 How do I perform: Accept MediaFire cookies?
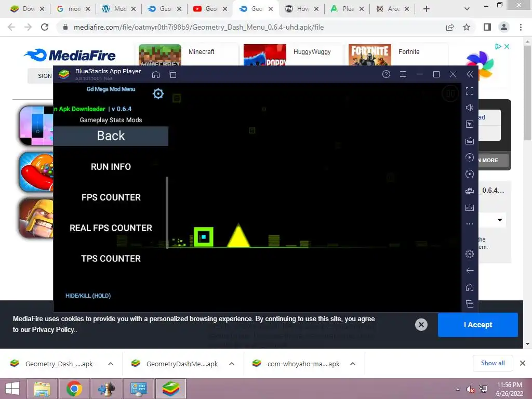coord(478,325)
